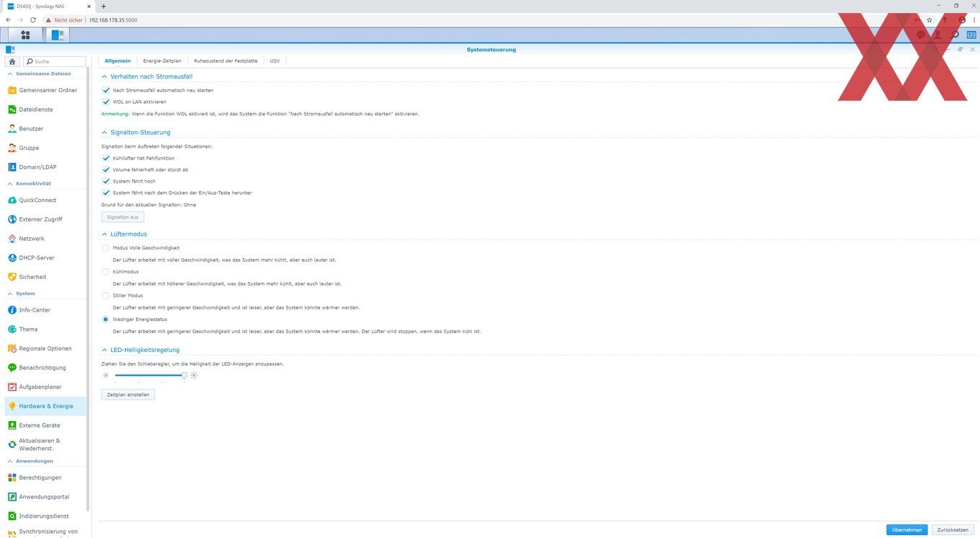Image resolution: width=980 pixels, height=538 pixels.
Task: Open Info-Center in sidebar
Action: click(45, 310)
